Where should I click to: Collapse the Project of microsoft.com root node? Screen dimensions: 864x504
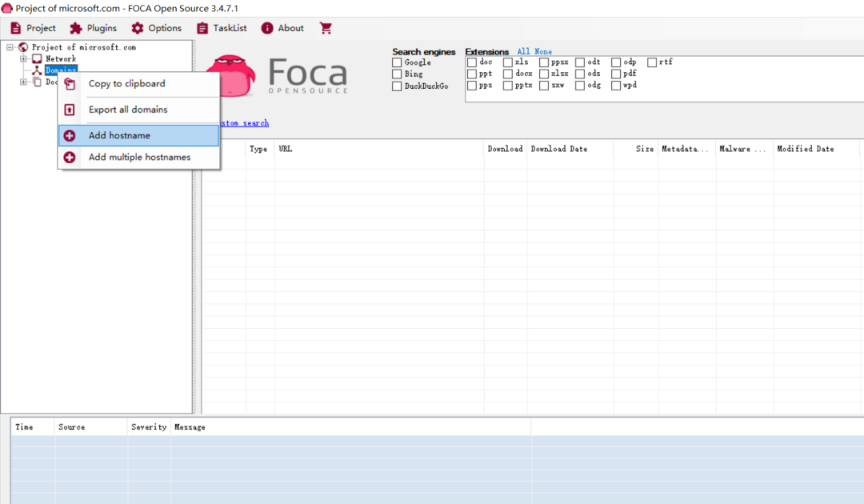click(10, 47)
